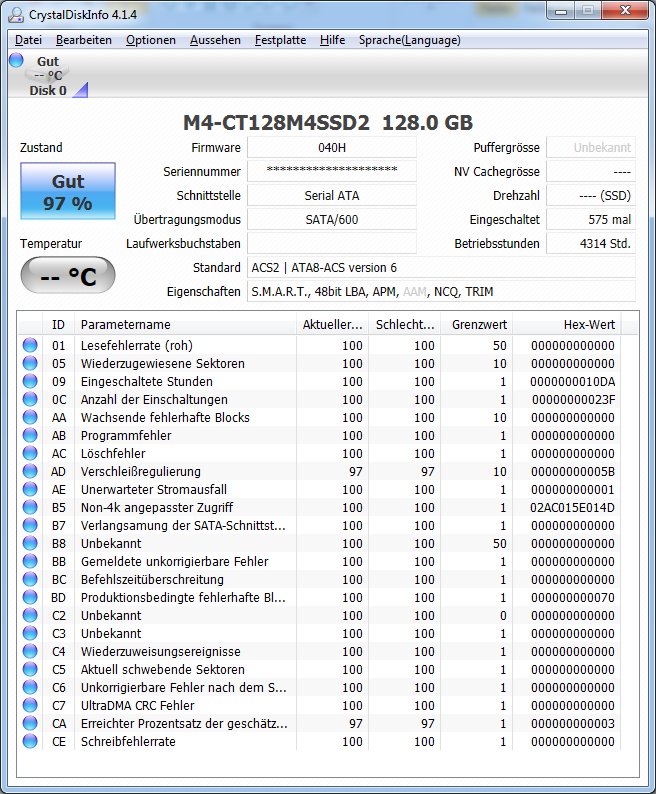Click status orb of Erreichter Prozentsatz row
The image size is (656, 794).
[30, 723]
